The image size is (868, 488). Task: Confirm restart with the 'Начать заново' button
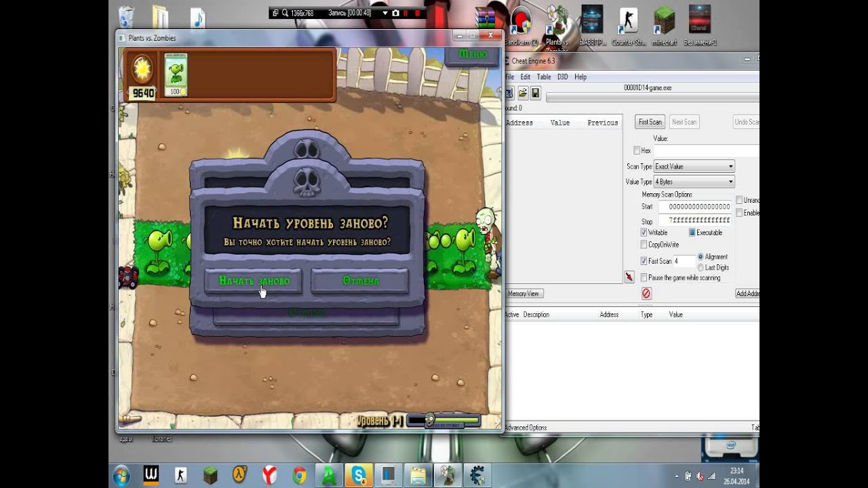(x=254, y=281)
